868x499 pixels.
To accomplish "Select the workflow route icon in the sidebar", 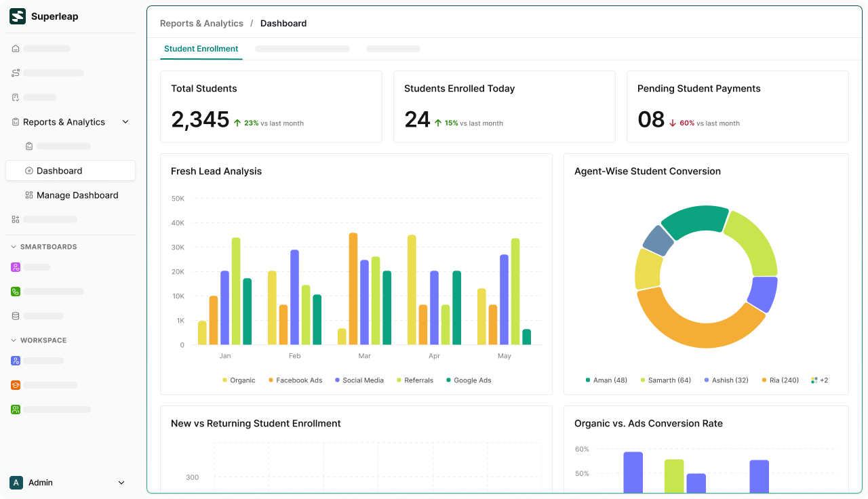I will [16, 73].
